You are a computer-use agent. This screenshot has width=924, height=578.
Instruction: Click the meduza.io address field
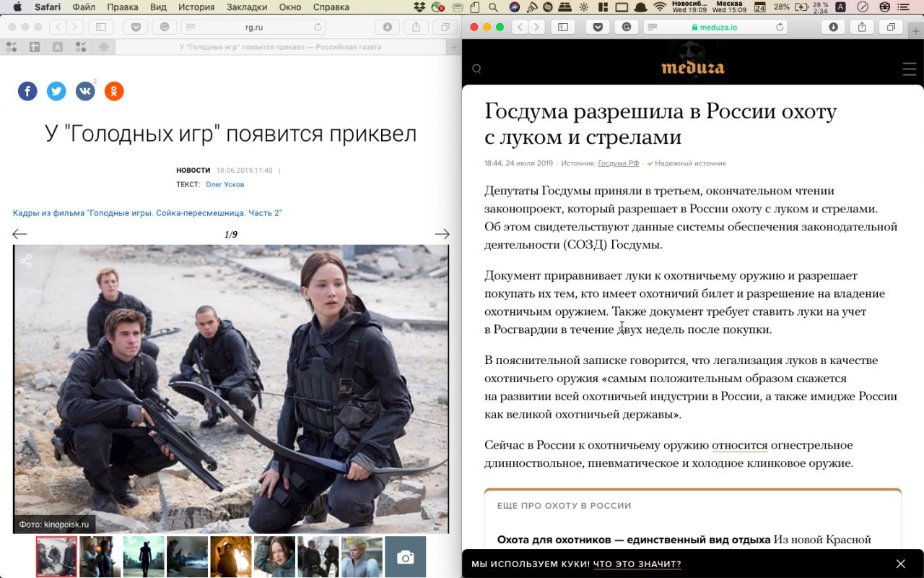[715, 27]
